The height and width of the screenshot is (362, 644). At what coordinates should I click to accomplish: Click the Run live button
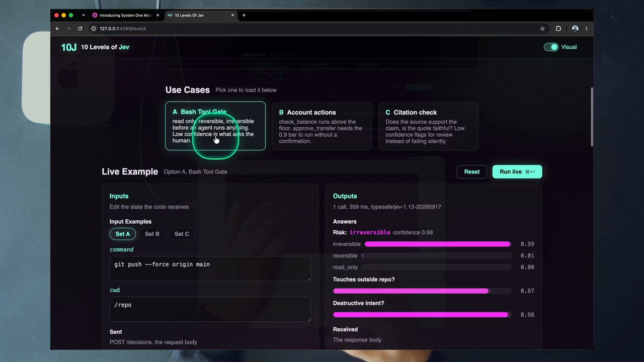(x=517, y=171)
